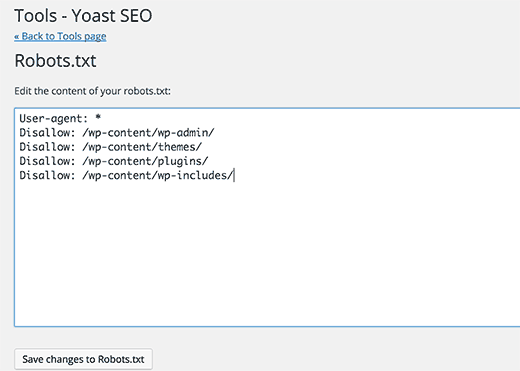Click the 'Robots.txt' section heading
Viewport: 520px width, 371px height.
[x=55, y=61]
